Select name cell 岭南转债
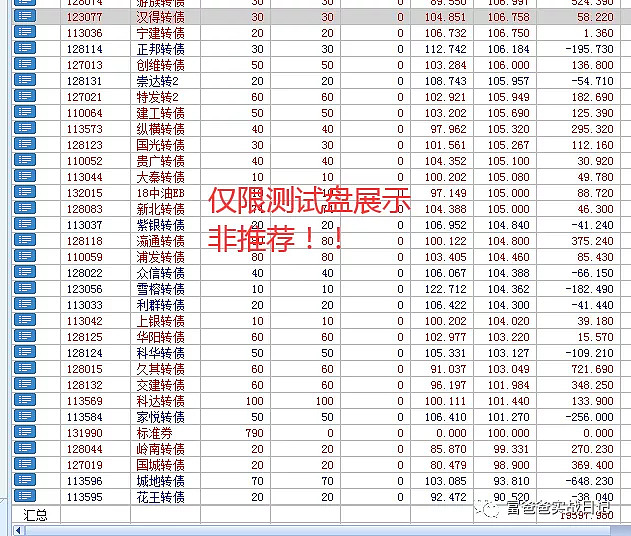This screenshot has width=631, height=536. (160, 449)
